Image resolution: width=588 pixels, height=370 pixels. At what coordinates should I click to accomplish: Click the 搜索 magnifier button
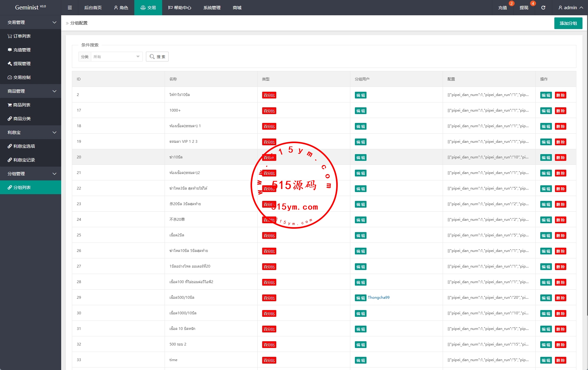157,57
